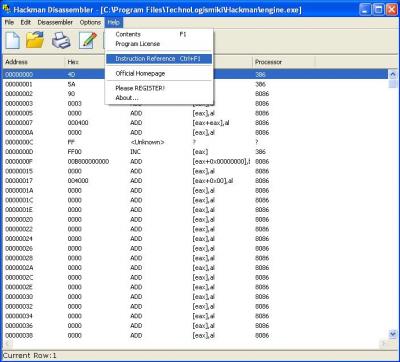Viewport: 400px width, 362px height.
Task: Select the row at address 00000015
Action: [196, 171]
